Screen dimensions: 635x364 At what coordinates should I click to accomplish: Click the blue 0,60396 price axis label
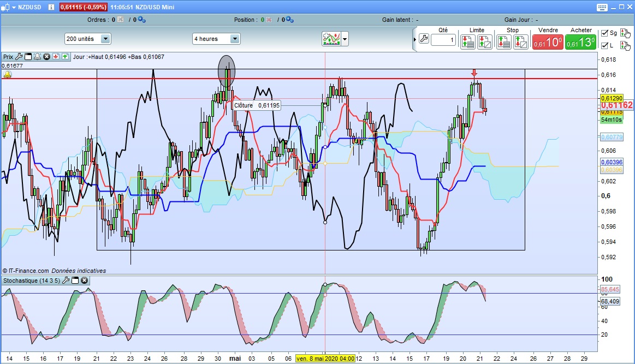pos(612,162)
